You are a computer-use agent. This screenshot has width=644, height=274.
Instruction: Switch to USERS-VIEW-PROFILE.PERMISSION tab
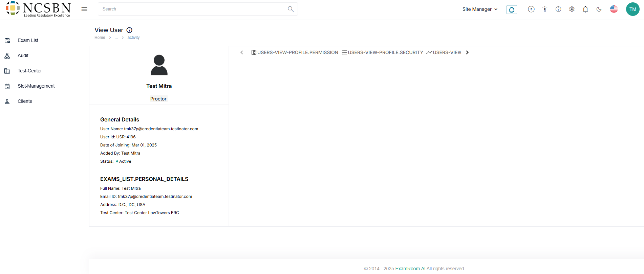295,52
